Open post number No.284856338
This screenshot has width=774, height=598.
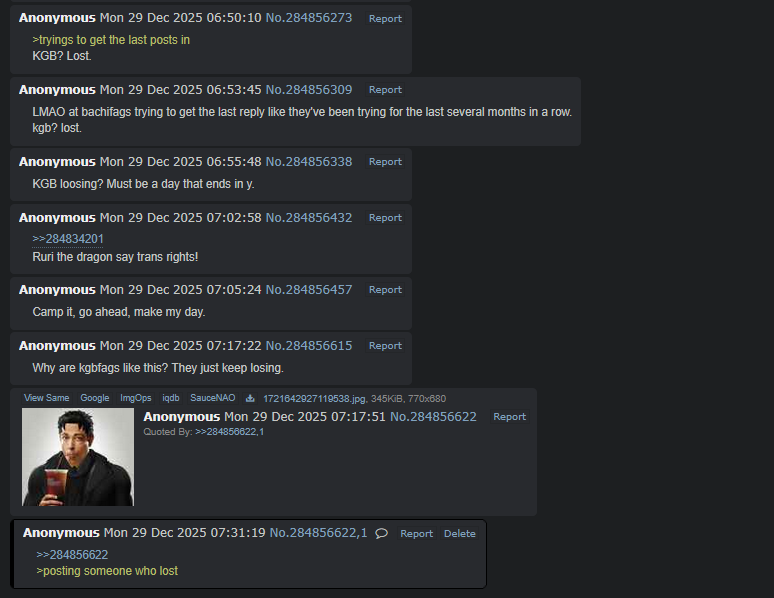(309, 161)
